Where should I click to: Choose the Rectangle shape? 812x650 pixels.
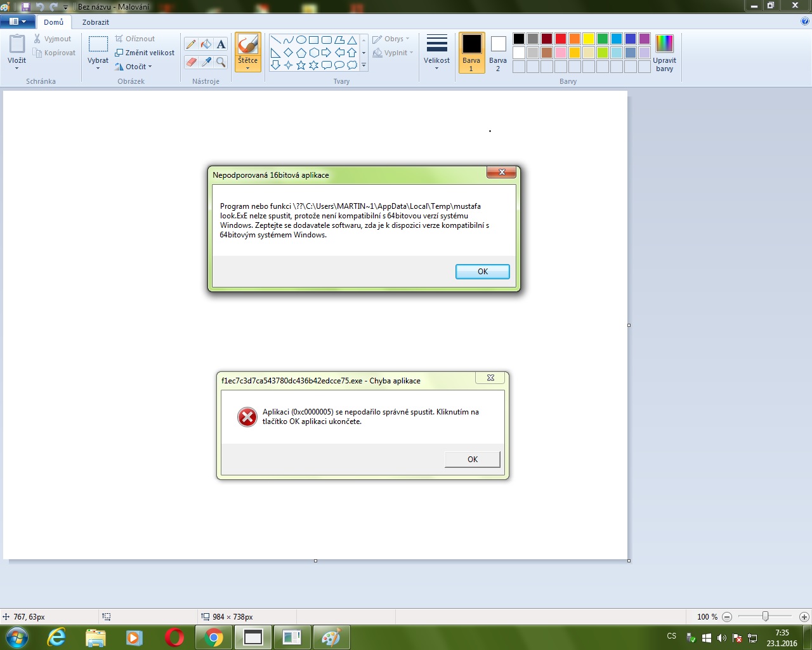point(314,40)
